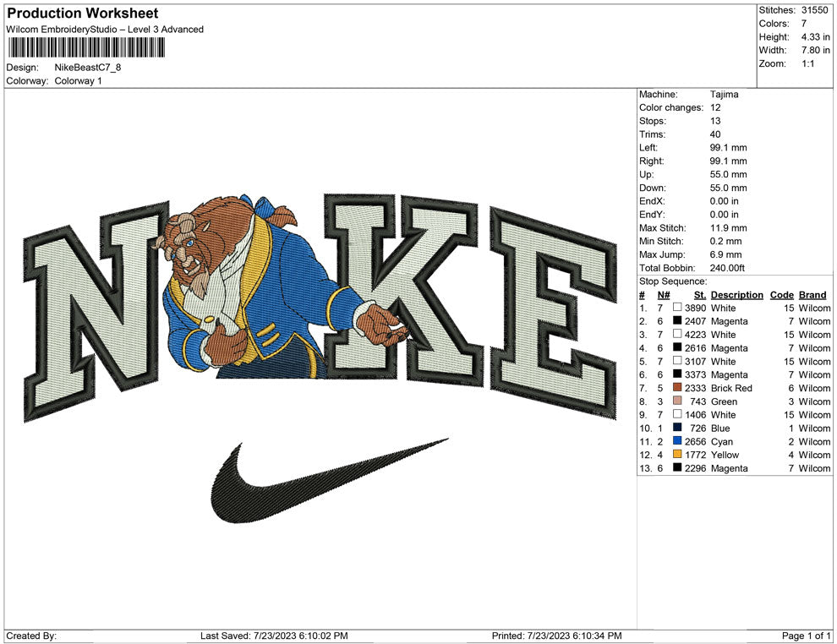
Task: Click the Total Bobbin value 240.00ft
Action: pos(727,268)
